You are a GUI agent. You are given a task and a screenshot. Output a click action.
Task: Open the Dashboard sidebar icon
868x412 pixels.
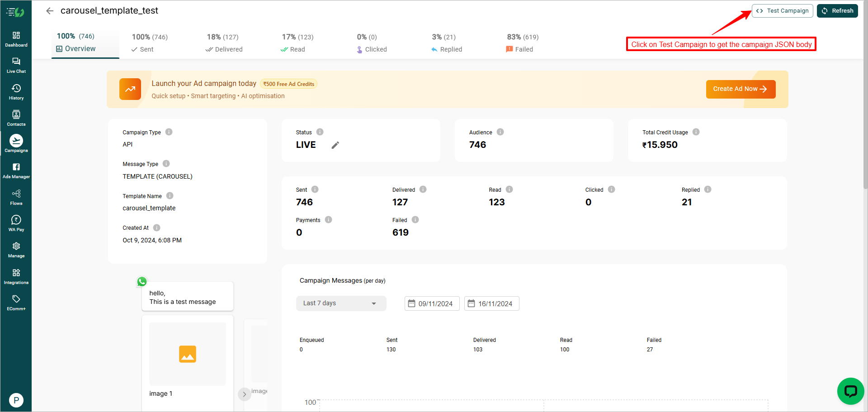click(x=16, y=39)
